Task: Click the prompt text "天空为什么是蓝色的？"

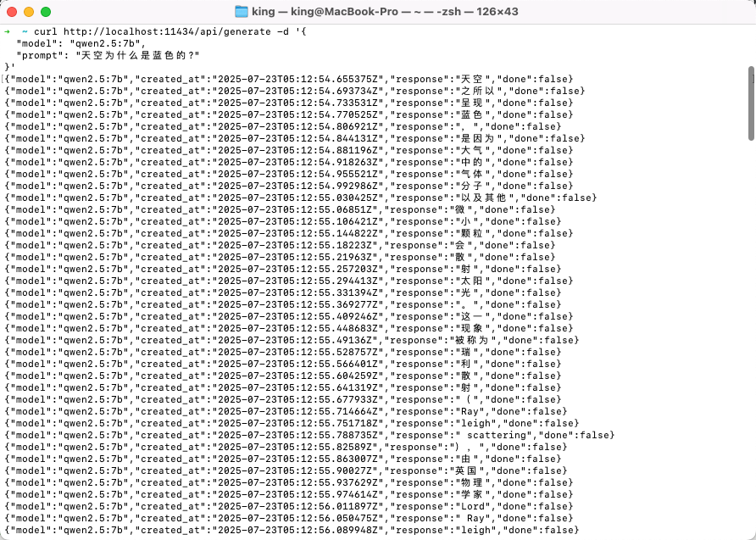Action: (x=141, y=55)
